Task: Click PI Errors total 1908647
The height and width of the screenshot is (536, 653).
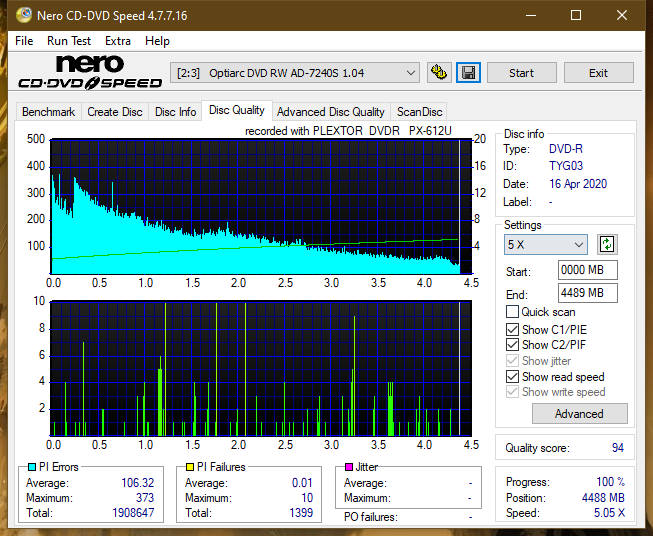Action: pos(133,513)
